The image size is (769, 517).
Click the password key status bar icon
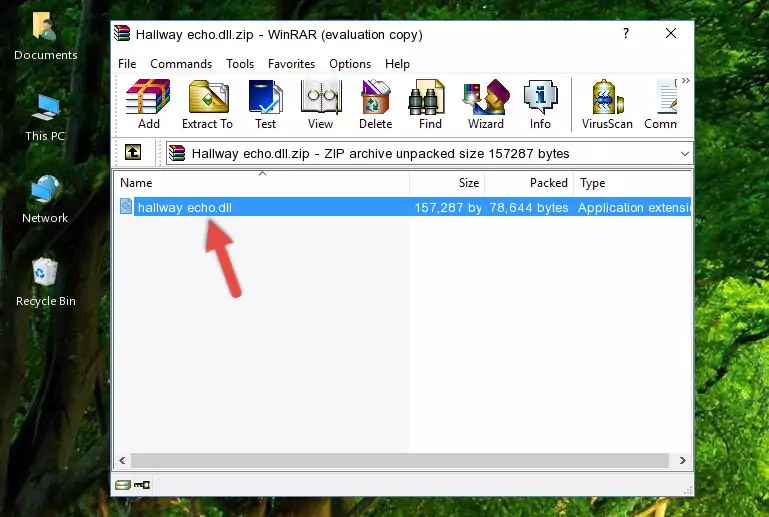[142, 485]
